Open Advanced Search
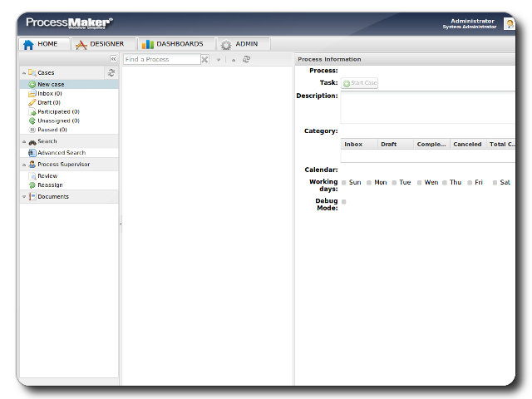This screenshot has width=532, height=399. 61,153
